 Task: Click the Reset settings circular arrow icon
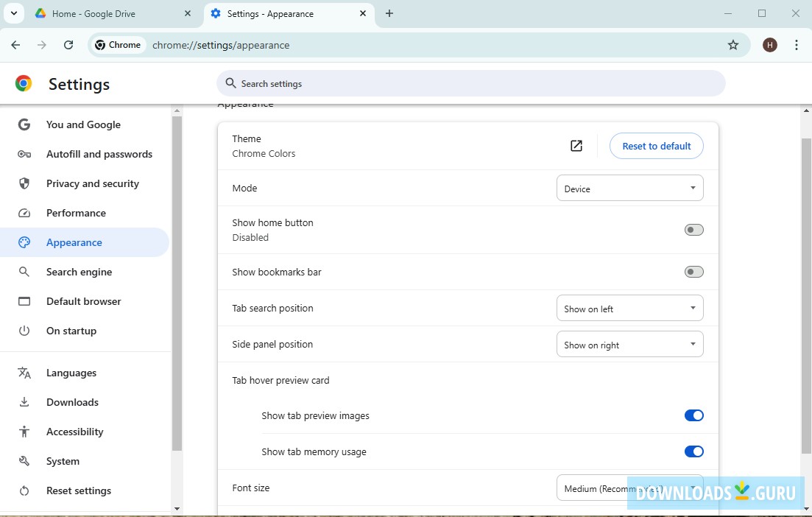point(24,490)
